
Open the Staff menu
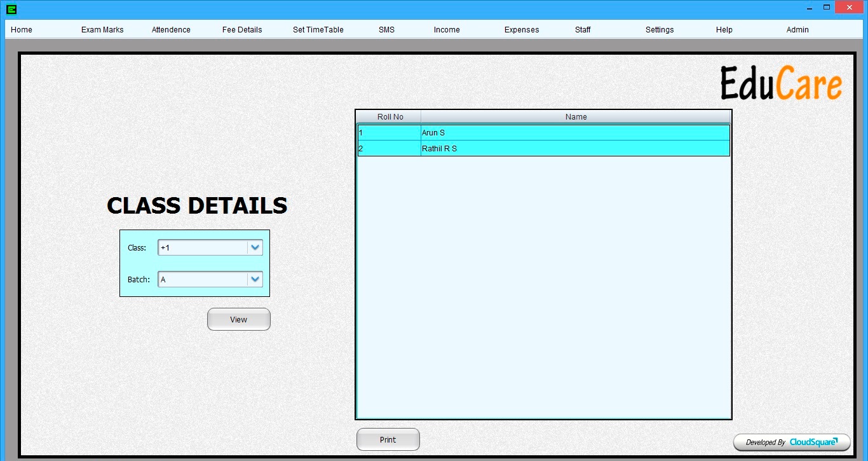coord(583,30)
